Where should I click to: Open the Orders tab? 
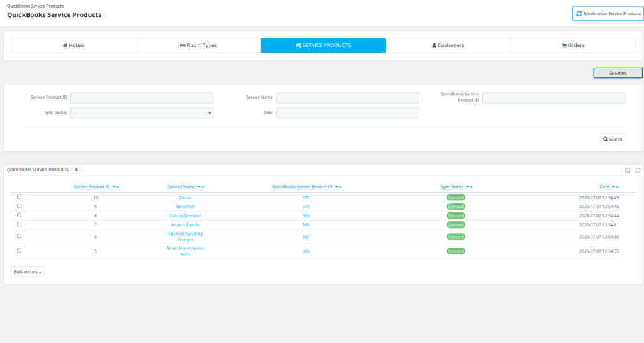573,45
